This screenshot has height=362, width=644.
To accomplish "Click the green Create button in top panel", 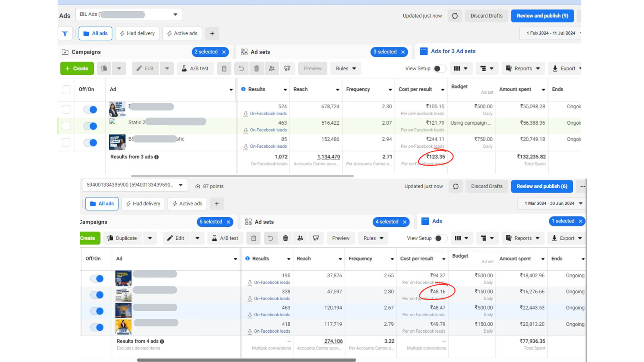I will pos(77,68).
